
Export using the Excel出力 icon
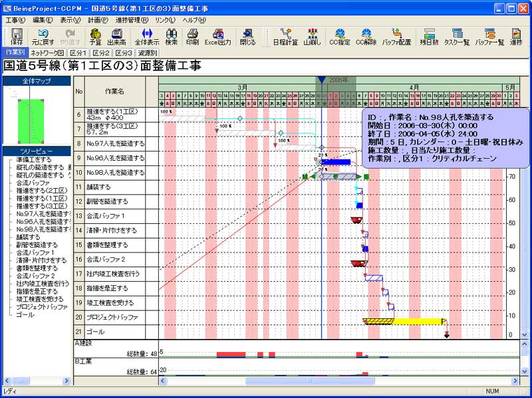[217, 36]
